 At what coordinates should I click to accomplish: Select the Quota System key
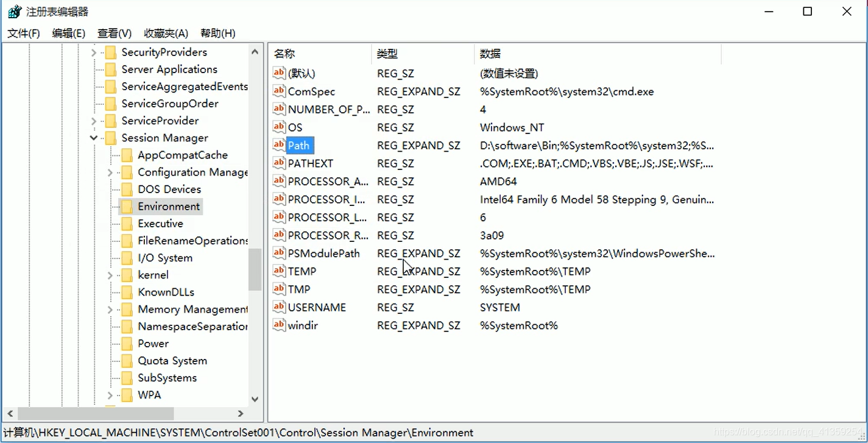172,361
